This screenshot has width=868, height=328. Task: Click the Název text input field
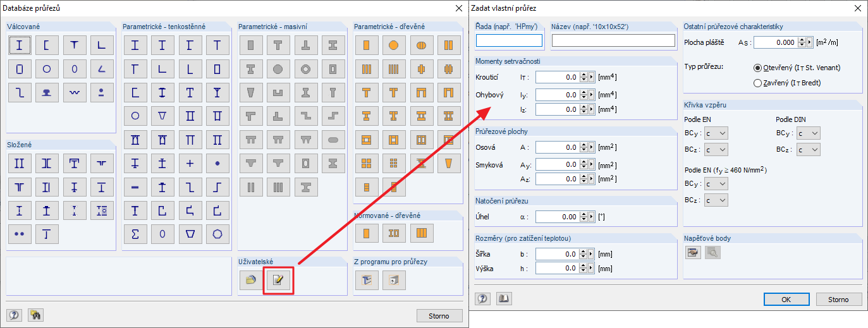613,40
